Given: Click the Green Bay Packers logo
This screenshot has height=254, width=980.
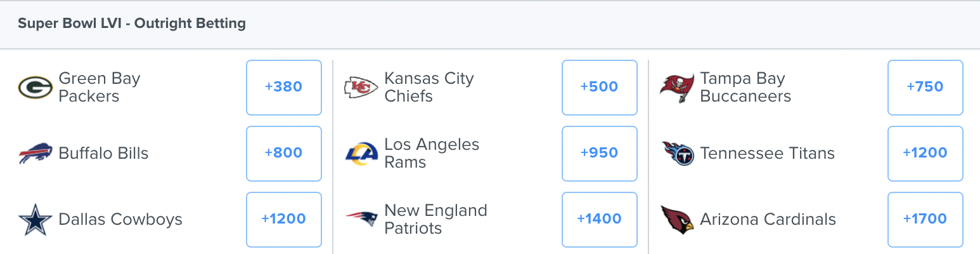Looking at the screenshot, I should coord(35,88).
